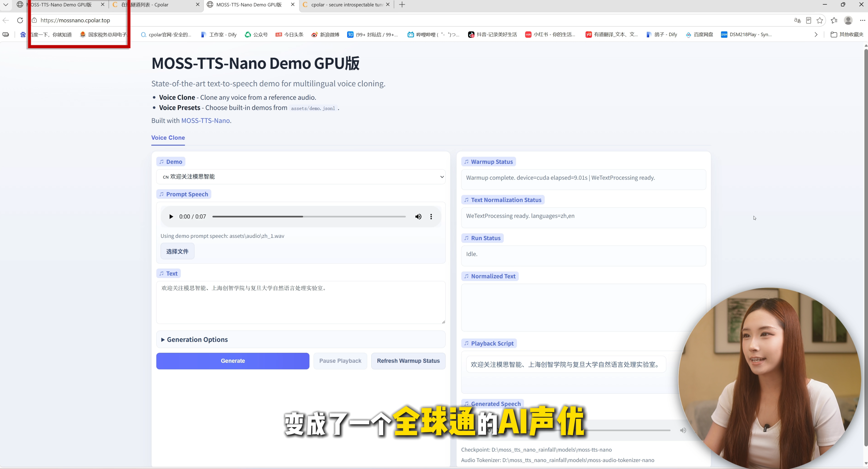Open the 哔哩哔哩 bookmark
The image size is (868, 469).
click(x=433, y=34)
